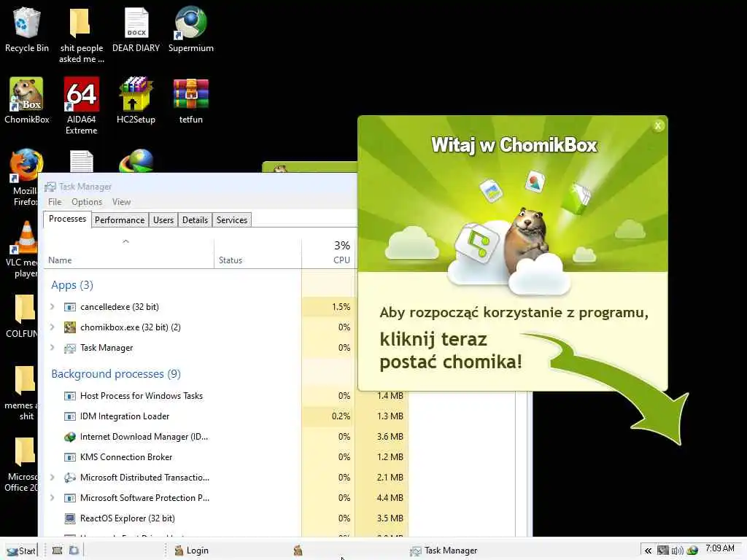Select the IDM Integration Loader row
Screen dimensions: 747x560
[226, 416]
